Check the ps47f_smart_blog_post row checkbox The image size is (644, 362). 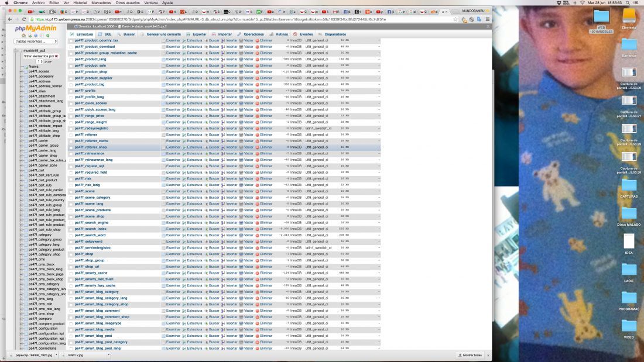click(x=71, y=336)
